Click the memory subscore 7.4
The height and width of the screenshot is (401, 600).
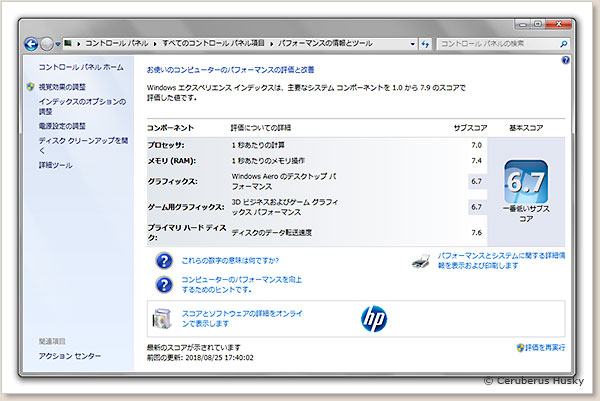(x=476, y=161)
